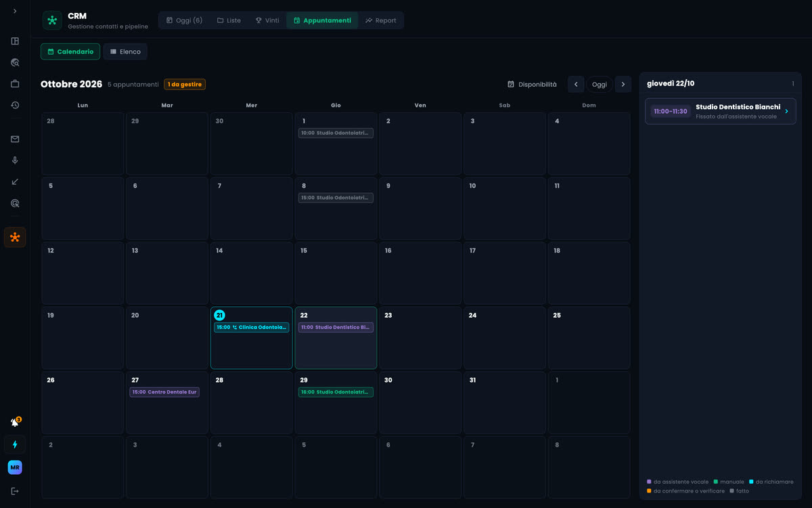This screenshot has width=812, height=508.
Task: Open the inbound arrow icon in sidebar
Action: 15,182
